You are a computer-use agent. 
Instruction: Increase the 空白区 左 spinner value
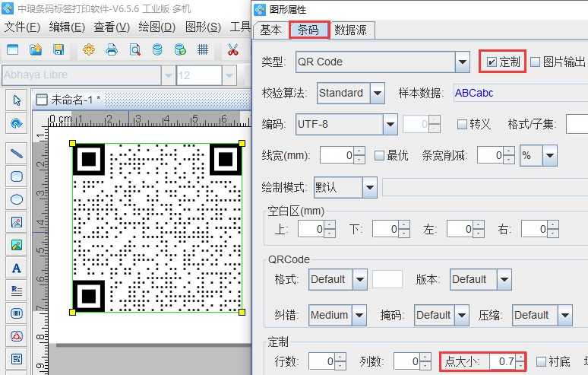coord(479,225)
